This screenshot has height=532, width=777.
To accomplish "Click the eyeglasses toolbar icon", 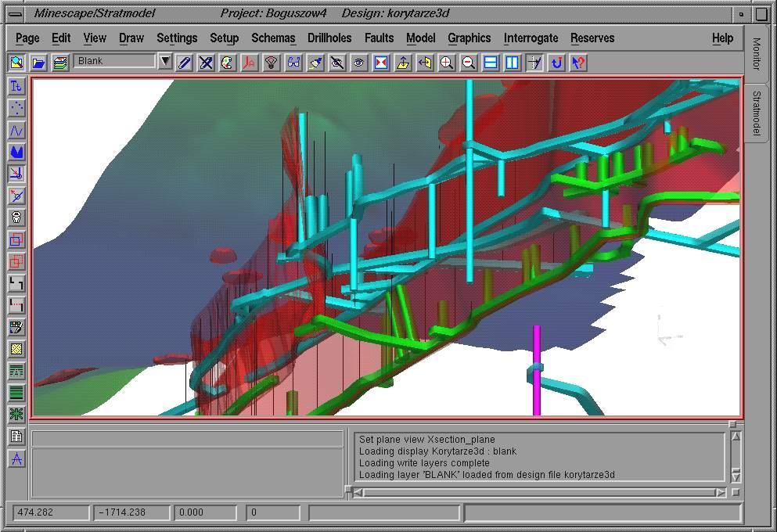I will click(293, 63).
